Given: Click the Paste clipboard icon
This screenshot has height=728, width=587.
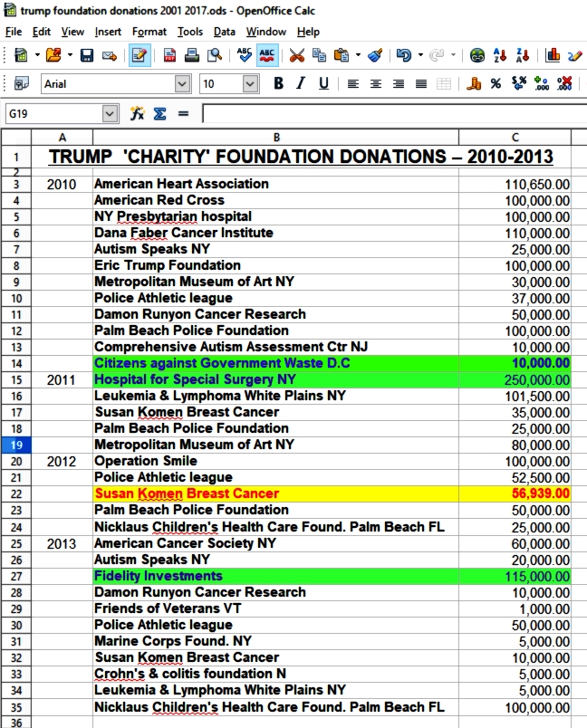Looking at the screenshot, I should click(342, 56).
